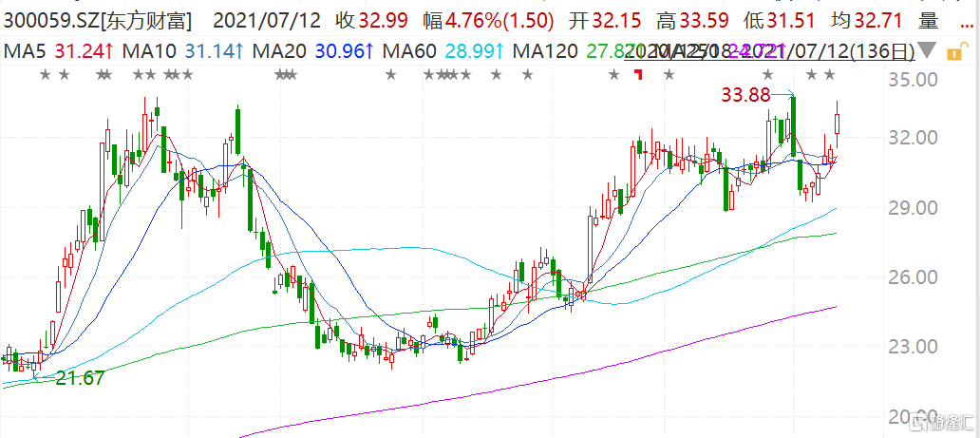Click the green candlestick at the 33.88 high
The width and height of the screenshot is (980, 438).
pos(793,126)
